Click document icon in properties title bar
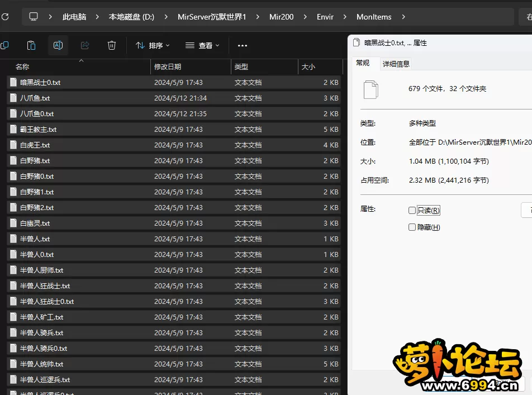The width and height of the screenshot is (532, 395). (x=357, y=43)
